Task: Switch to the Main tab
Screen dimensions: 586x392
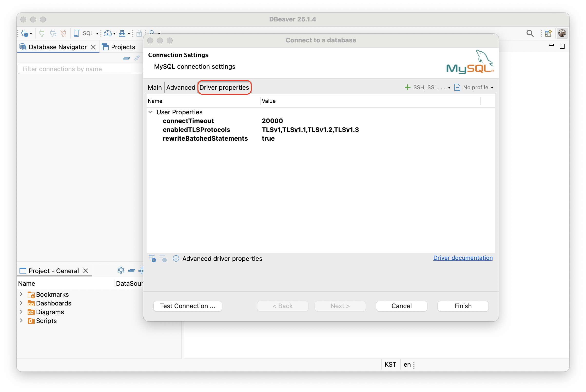Action: [155, 87]
